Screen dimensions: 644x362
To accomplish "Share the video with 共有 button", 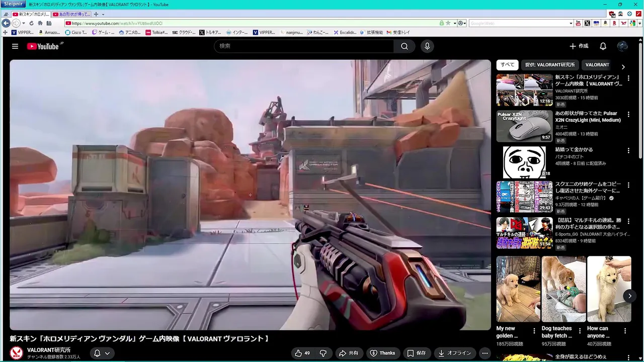I will pos(349,353).
